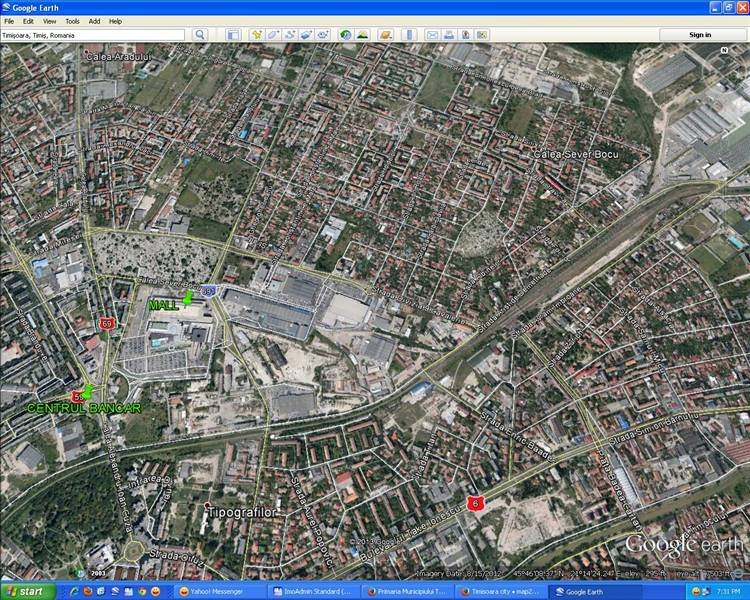Viewport: 750px width, 600px height.
Task: Expand the planets Earth/Sky/Mars dropdown
Action: (x=385, y=35)
